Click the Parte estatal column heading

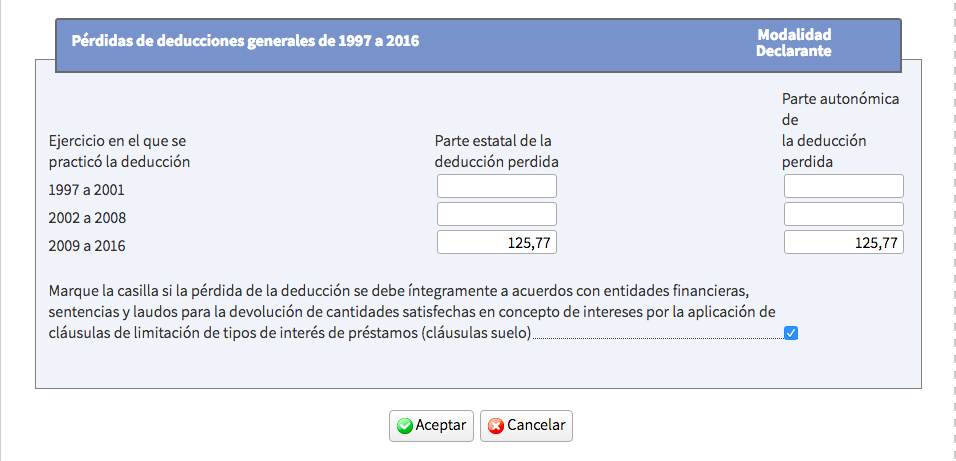pyautogui.click(x=496, y=151)
